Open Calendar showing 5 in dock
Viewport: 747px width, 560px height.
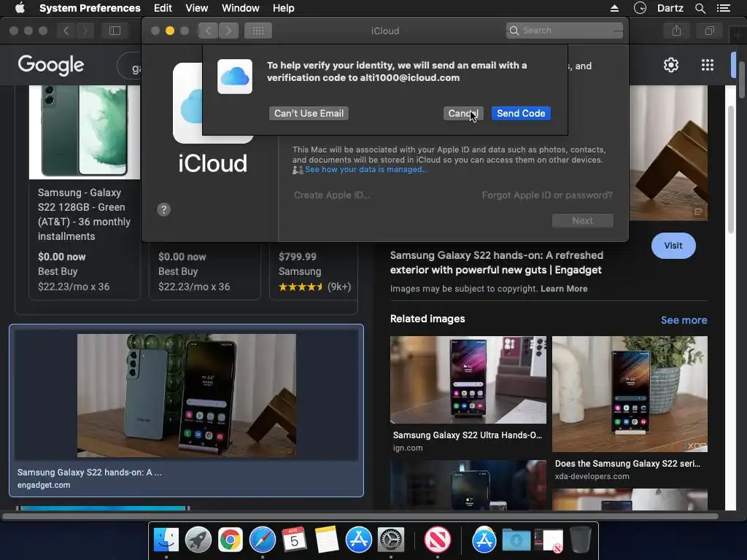[294, 540]
